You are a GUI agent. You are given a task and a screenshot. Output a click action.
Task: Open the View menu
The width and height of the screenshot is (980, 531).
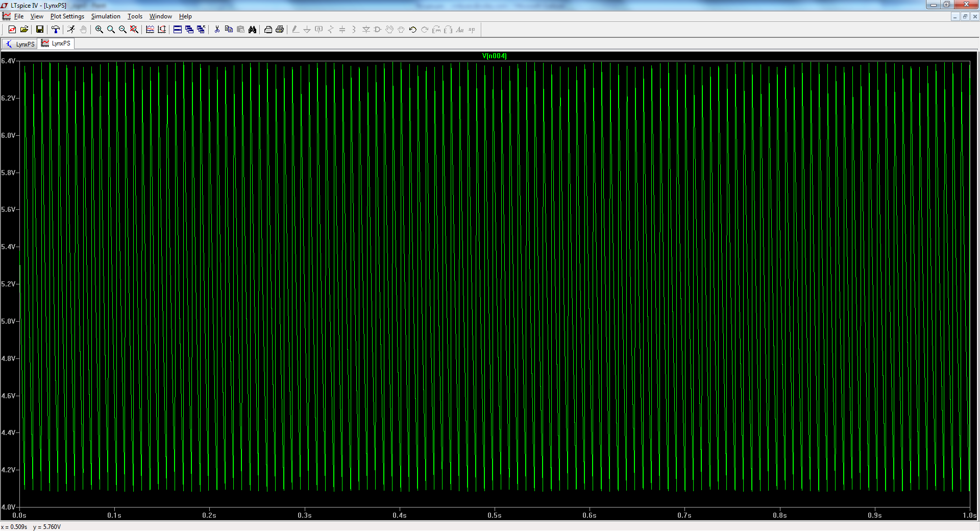[37, 16]
